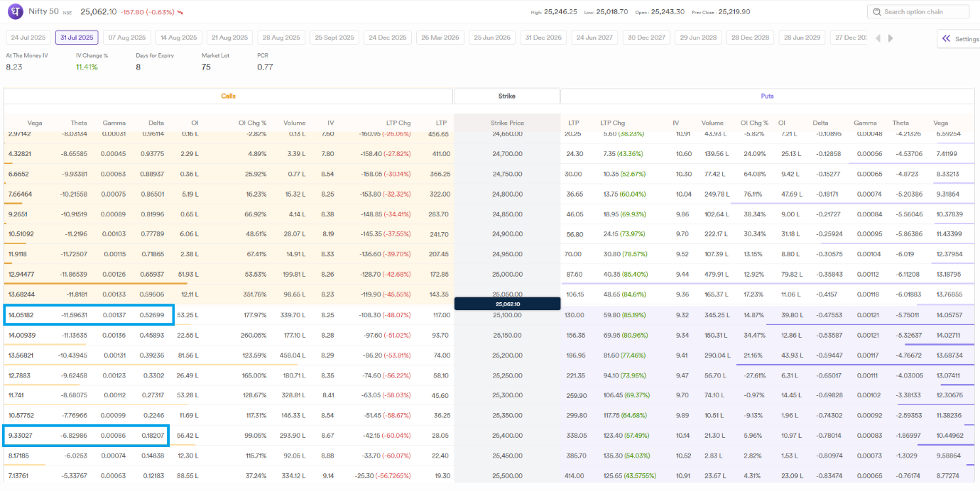Image resolution: width=980 pixels, height=491 pixels.
Task: Pick the 26 Mar 2026 expiry
Action: pyautogui.click(x=440, y=38)
